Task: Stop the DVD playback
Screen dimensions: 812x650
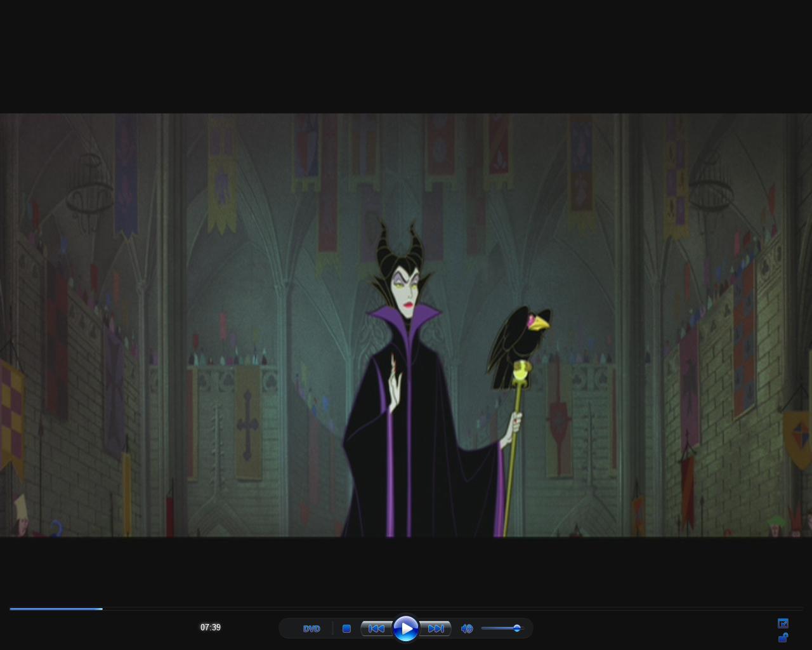Action: [346, 628]
